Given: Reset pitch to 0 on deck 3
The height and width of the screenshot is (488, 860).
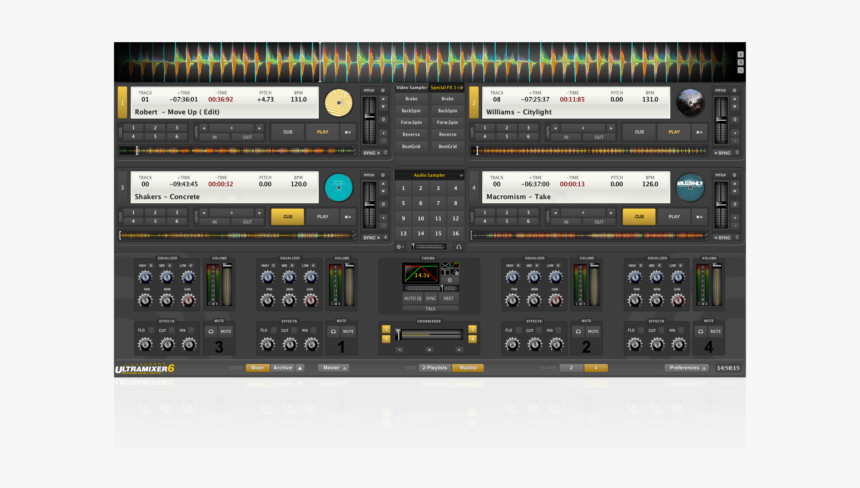Looking at the screenshot, I should (x=383, y=204).
